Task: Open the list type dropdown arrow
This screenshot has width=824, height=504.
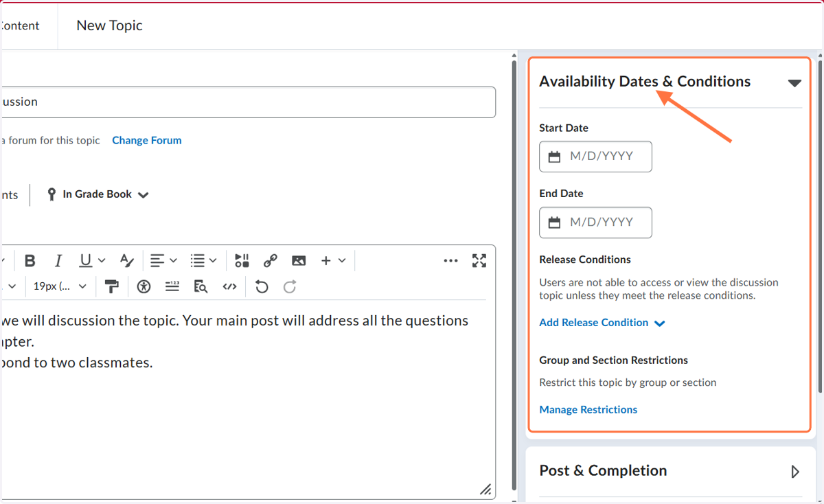Action: tap(213, 261)
